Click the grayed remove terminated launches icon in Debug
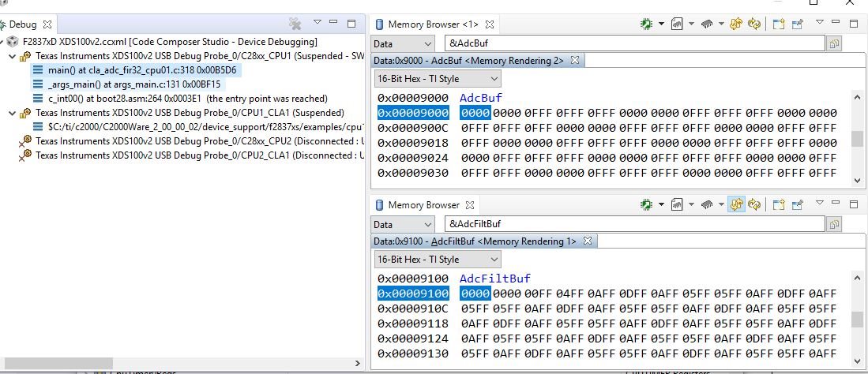Image resolution: width=868 pixels, height=374 pixels. (295, 24)
